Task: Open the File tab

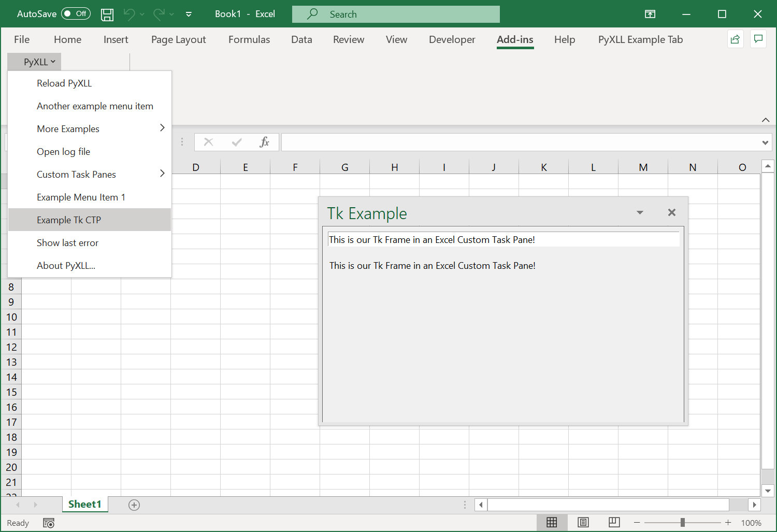Action: (x=22, y=39)
